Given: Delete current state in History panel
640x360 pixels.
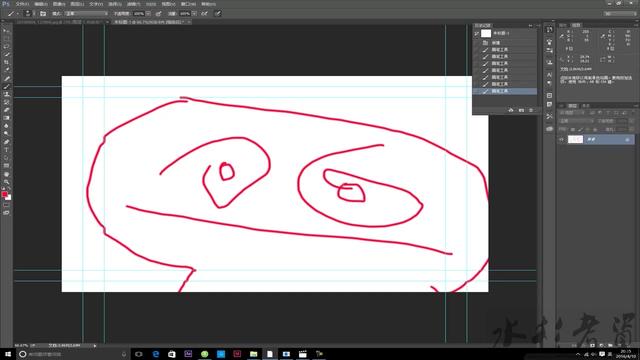Looking at the screenshot, I should click(531, 110).
